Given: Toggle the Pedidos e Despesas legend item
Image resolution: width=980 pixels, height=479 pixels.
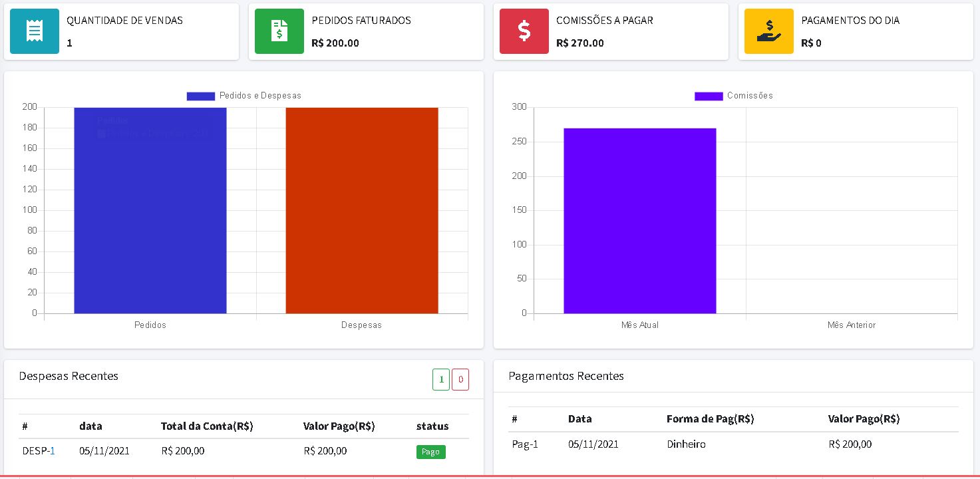Looking at the screenshot, I should point(244,96).
